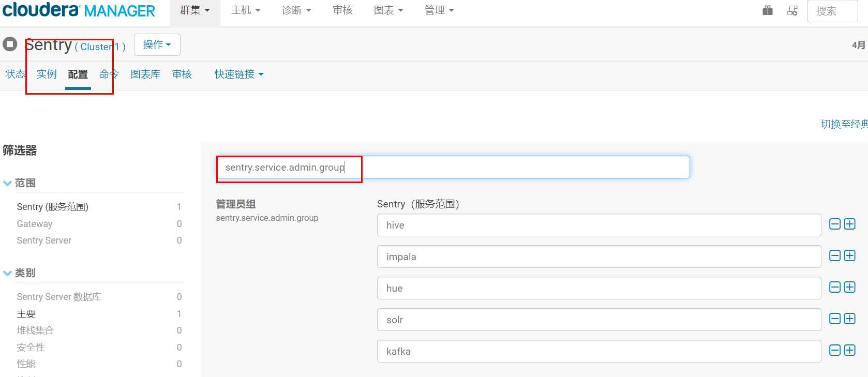Click the stopped status icon beside Sentry
Screen dimensions: 868x377
[10, 44]
